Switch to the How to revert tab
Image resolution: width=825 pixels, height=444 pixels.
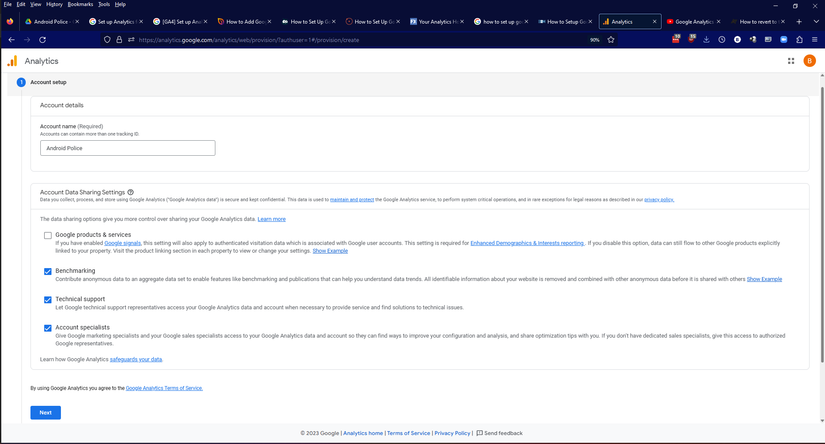point(757,22)
